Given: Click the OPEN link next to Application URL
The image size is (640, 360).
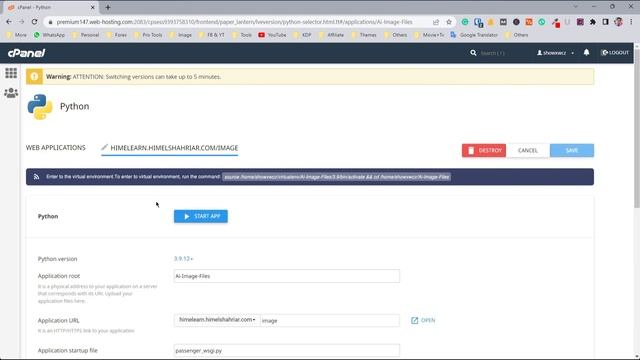Looking at the screenshot, I should (423, 320).
